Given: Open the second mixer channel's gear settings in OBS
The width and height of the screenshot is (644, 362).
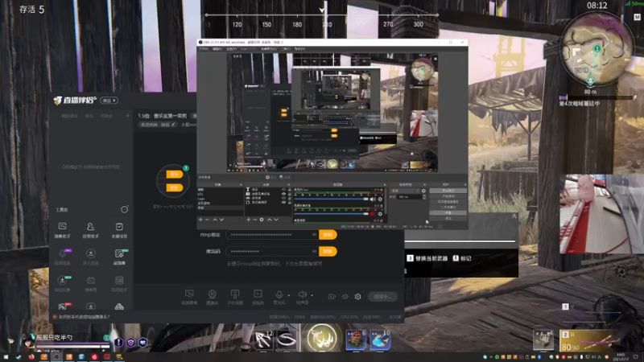Looking at the screenshot, I should [x=380, y=214].
